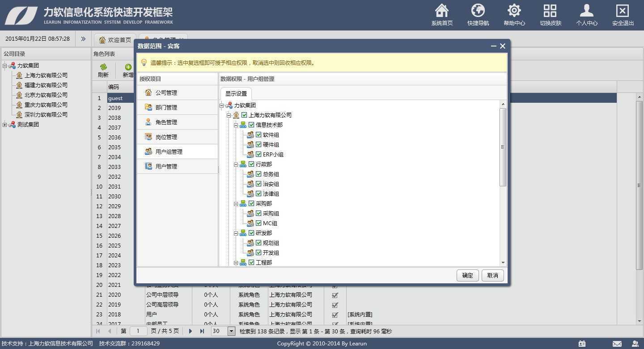644x349 pixels.
Task: Click the 新增 add toolbar icon
Action: click(x=128, y=67)
